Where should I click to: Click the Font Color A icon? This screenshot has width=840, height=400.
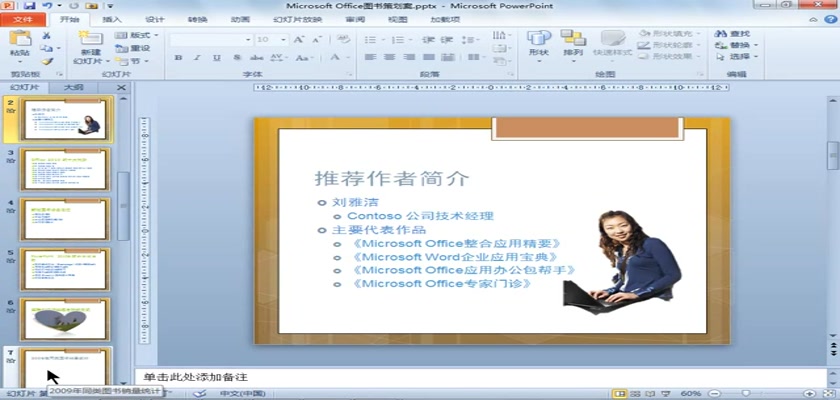(334, 57)
